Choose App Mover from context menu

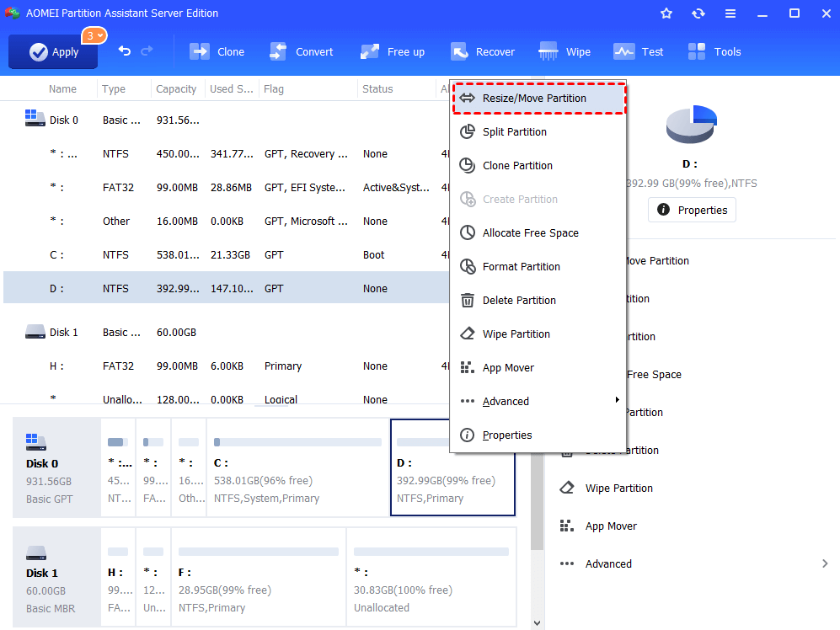point(538,368)
